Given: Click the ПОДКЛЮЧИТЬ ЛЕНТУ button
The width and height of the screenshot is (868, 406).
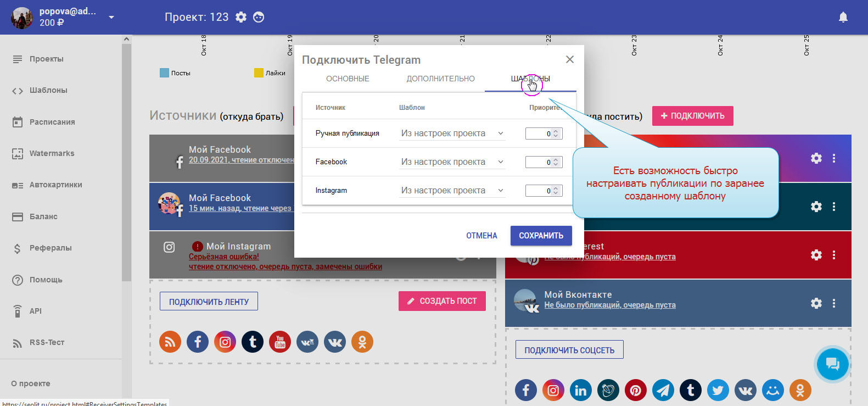Looking at the screenshot, I should pyautogui.click(x=209, y=302).
